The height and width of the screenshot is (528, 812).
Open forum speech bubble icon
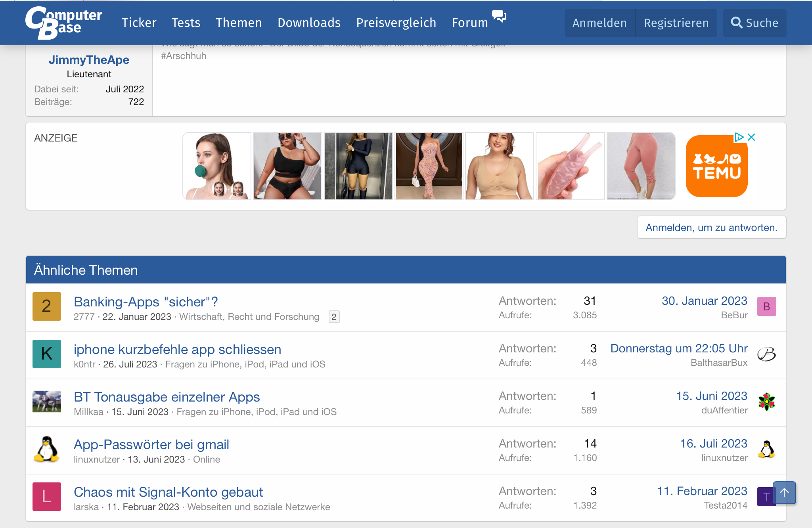pyautogui.click(x=499, y=17)
